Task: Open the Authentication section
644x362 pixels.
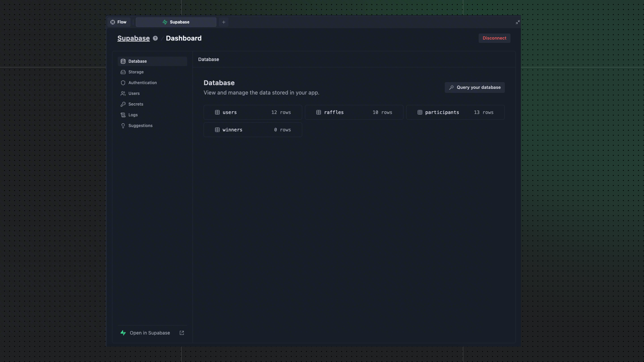Action: pos(142,82)
